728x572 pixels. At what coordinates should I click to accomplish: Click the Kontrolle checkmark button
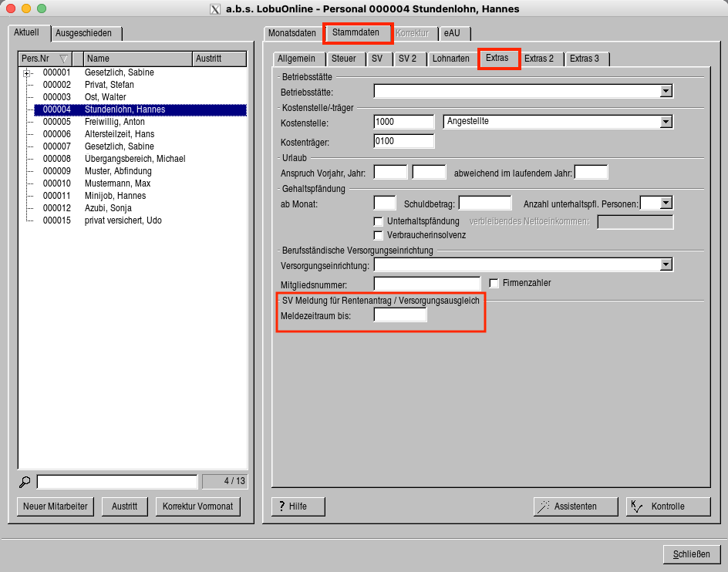click(x=667, y=506)
